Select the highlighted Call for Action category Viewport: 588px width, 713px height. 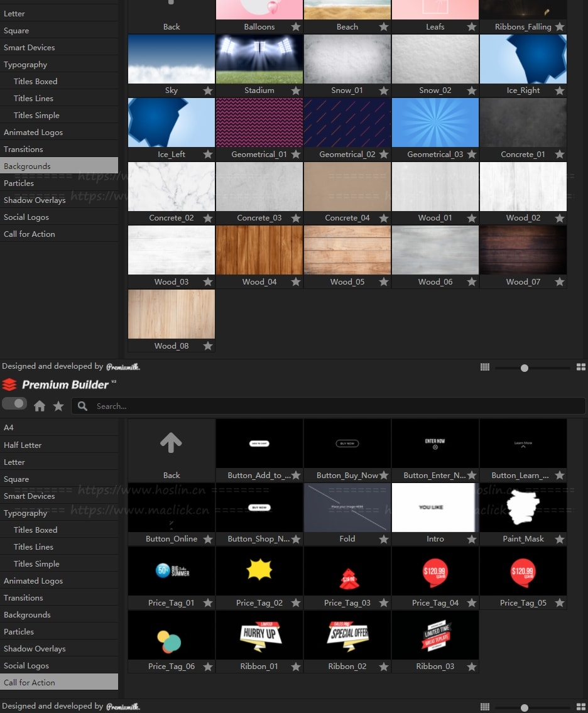(30, 682)
